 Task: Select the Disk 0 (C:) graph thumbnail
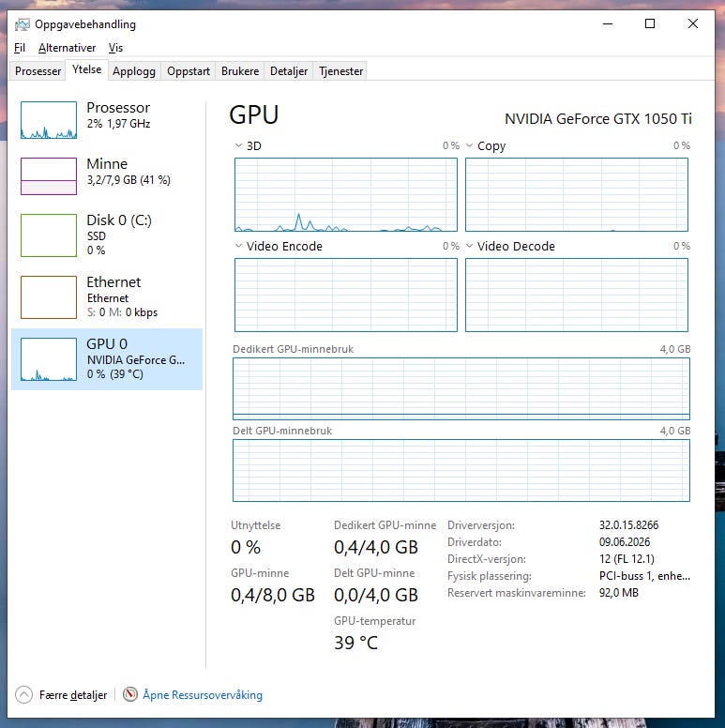(x=49, y=235)
